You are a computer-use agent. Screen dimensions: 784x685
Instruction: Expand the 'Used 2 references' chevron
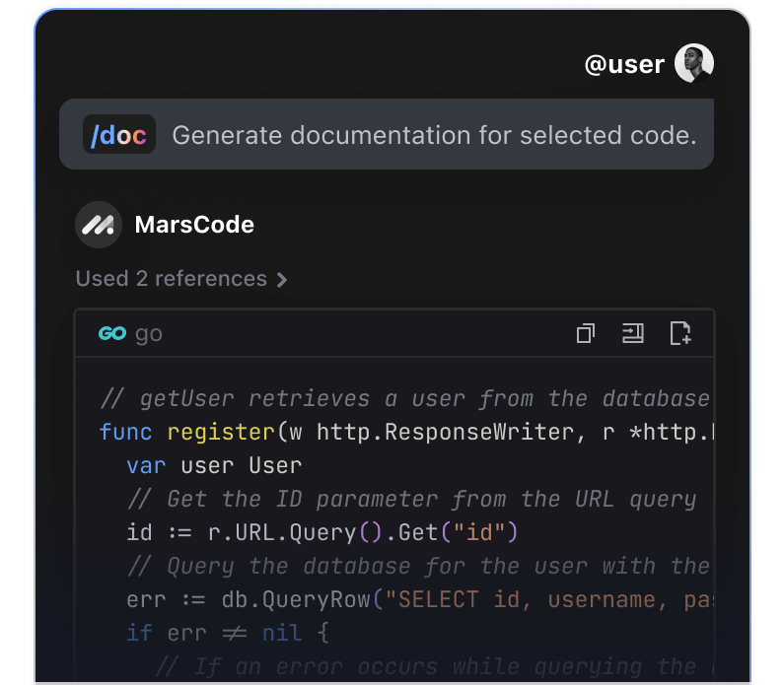[282, 280]
